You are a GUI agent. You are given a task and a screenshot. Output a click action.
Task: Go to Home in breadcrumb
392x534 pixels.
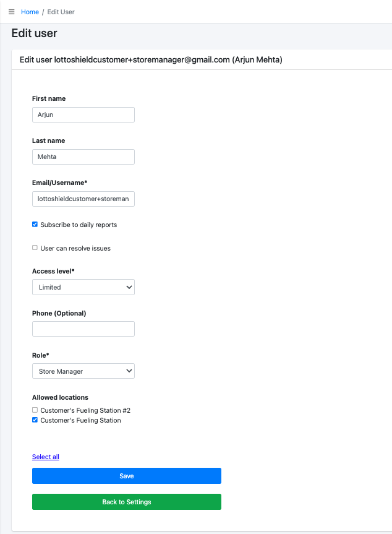point(30,12)
